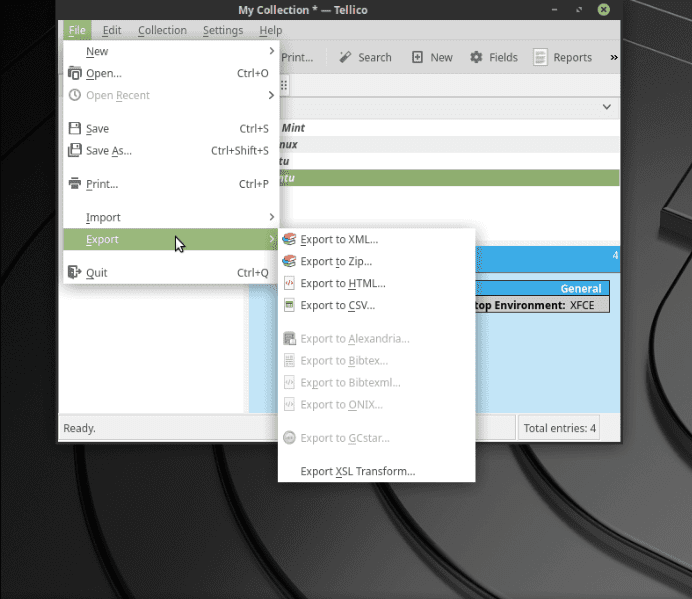Select Export XSL Transform...
This screenshot has height=599, width=692.
pyautogui.click(x=376, y=471)
